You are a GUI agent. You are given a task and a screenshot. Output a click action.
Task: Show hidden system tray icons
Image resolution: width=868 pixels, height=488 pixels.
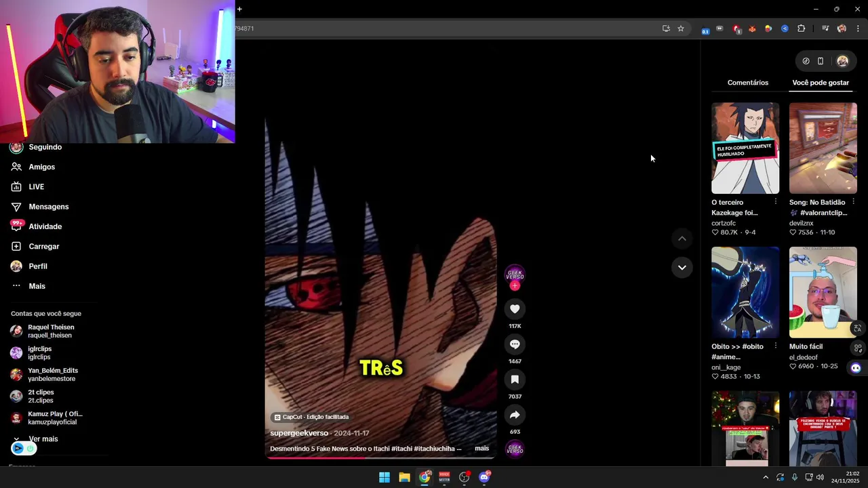pos(766,477)
